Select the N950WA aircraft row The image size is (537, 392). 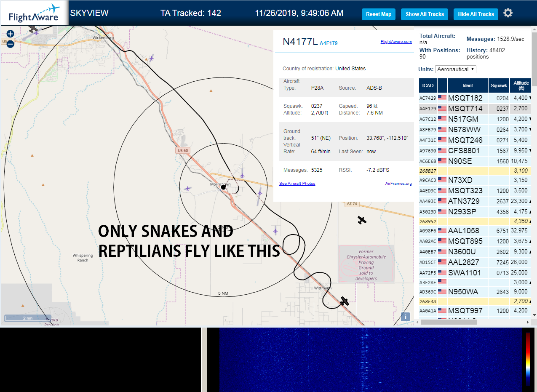point(475,291)
